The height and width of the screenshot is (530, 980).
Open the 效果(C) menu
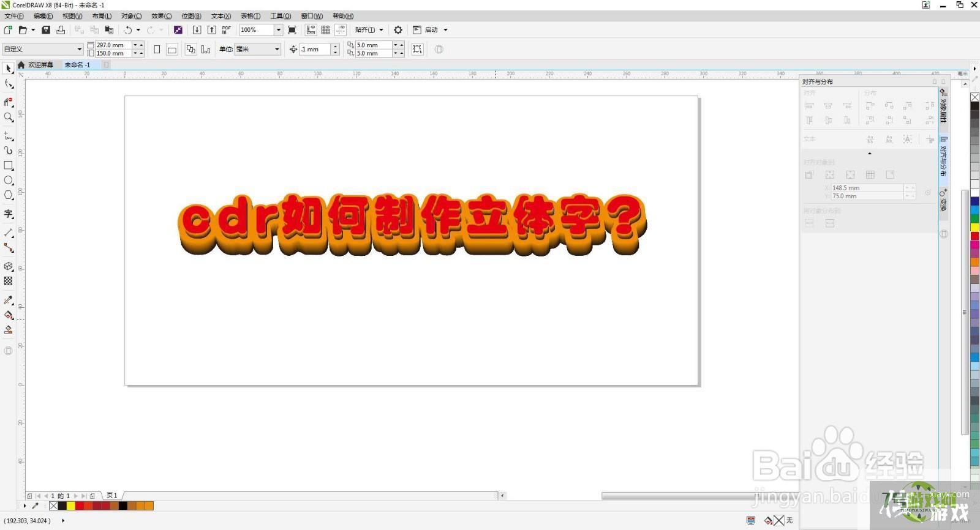pos(162,16)
